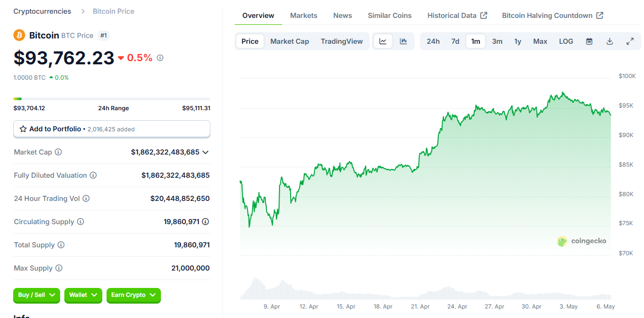
Task: Download chart data icon
Action: point(610,41)
